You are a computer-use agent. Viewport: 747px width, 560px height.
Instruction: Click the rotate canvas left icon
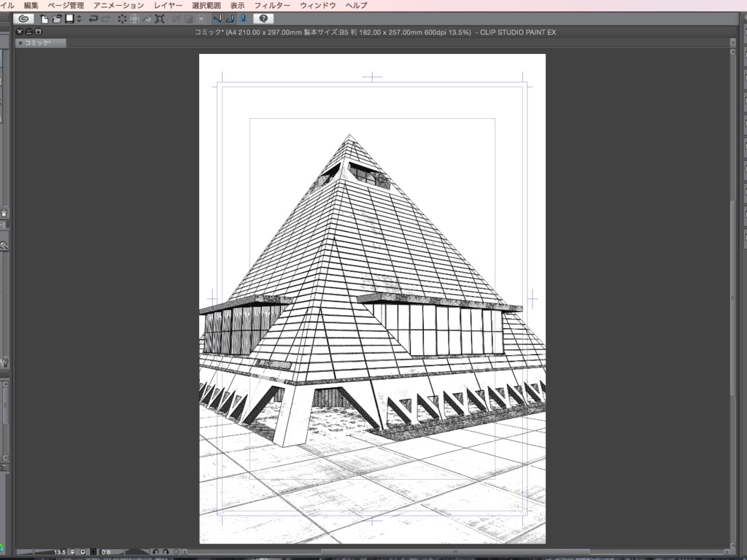click(155, 553)
